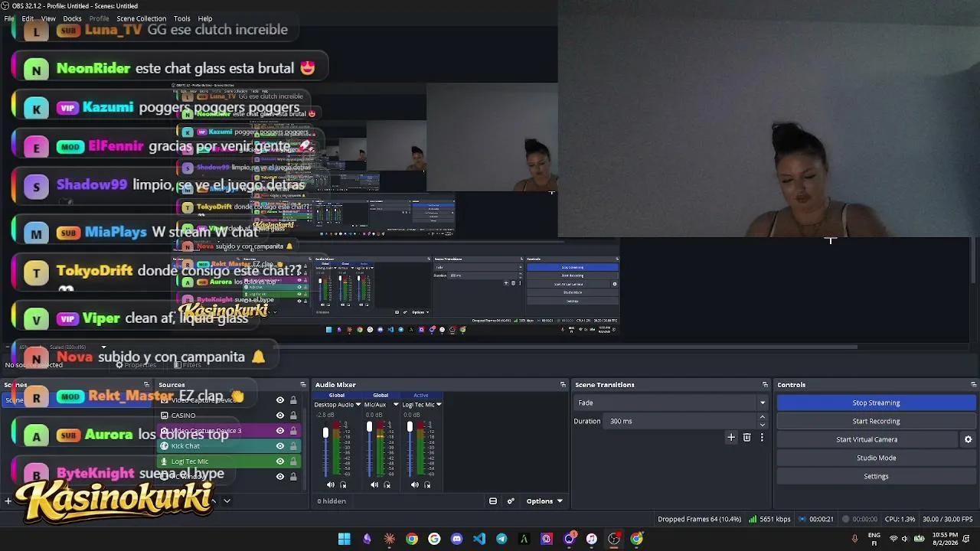The image size is (980, 551).
Task: Pop out the Audio Mixer dock
Action: [x=563, y=385]
